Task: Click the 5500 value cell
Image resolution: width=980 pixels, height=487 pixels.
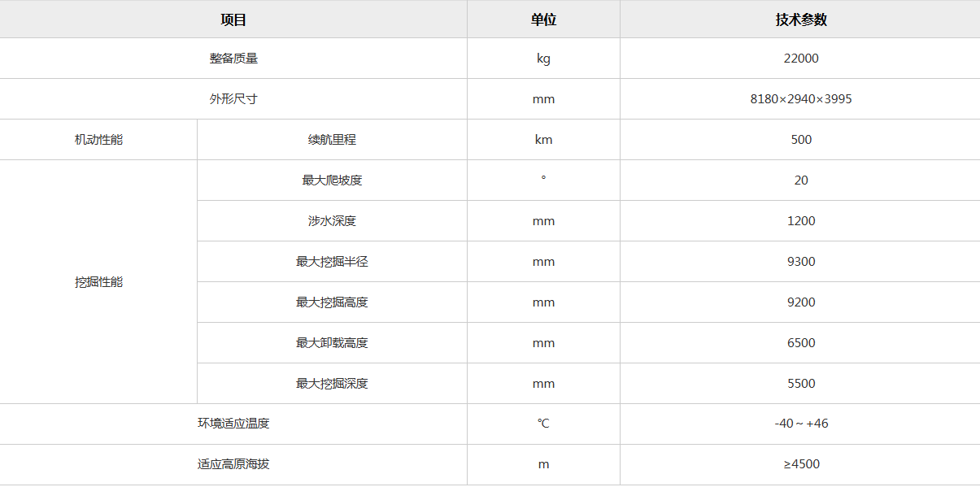Action: pos(801,384)
